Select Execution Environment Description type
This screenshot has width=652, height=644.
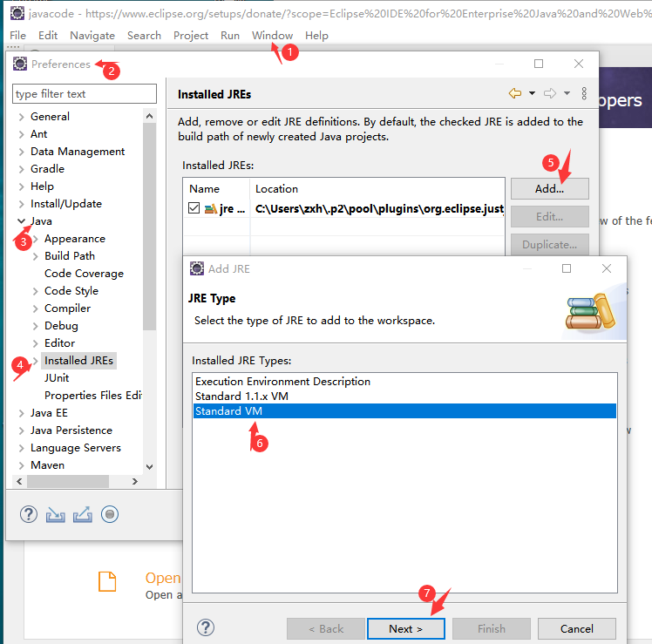tap(404, 382)
